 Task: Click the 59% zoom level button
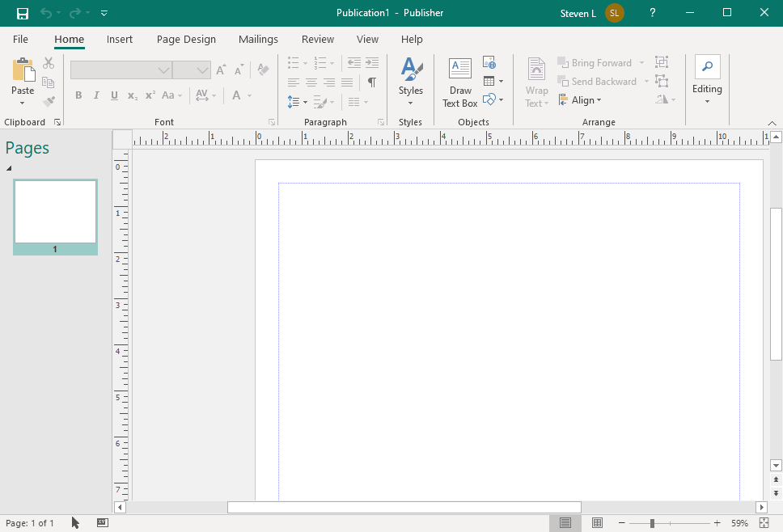[x=739, y=523]
